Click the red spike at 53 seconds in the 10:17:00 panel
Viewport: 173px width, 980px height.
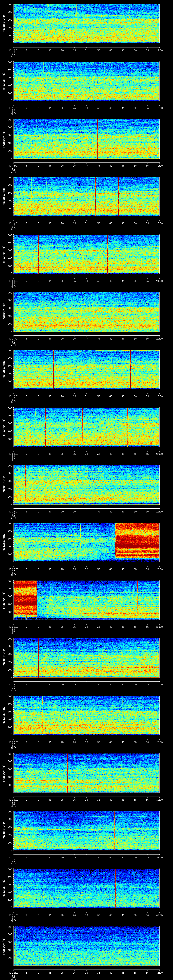[143, 81]
